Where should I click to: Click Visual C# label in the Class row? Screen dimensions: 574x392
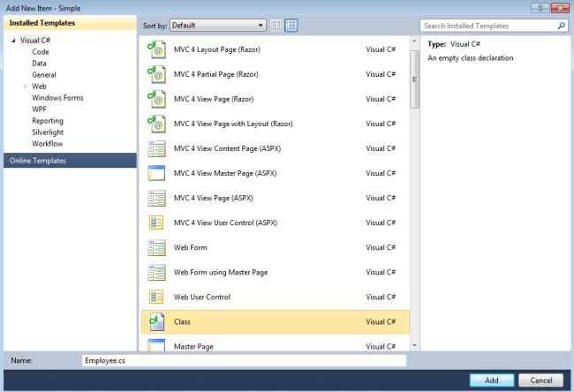click(381, 322)
